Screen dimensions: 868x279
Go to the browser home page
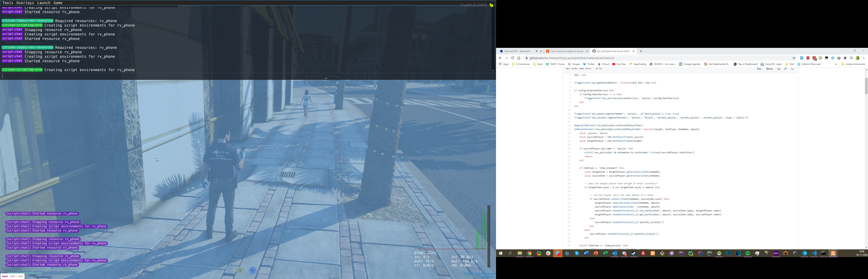519,58
